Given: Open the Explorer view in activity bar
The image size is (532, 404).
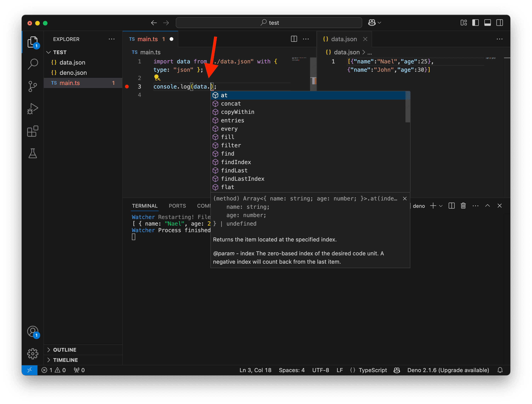Looking at the screenshot, I should pyautogui.click(x=33, y=42).
